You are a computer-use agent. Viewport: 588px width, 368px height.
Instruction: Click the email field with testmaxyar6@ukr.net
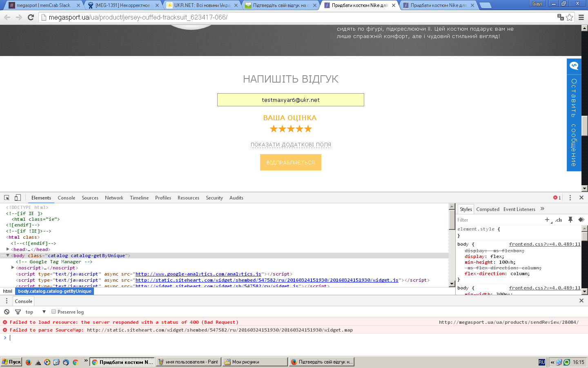pyautogui.click(x=290, y=100)
